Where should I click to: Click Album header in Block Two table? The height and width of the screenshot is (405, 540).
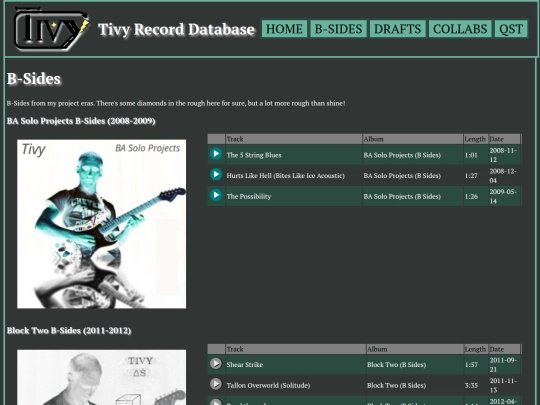[415, 349]
